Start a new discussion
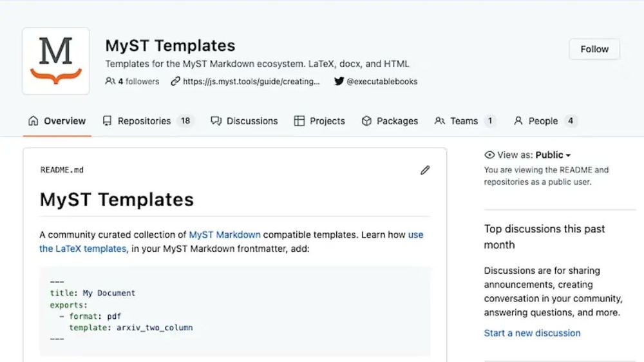The height and width of the screenshot is (362, 644). pyautogui.click(x=533, y=333)
